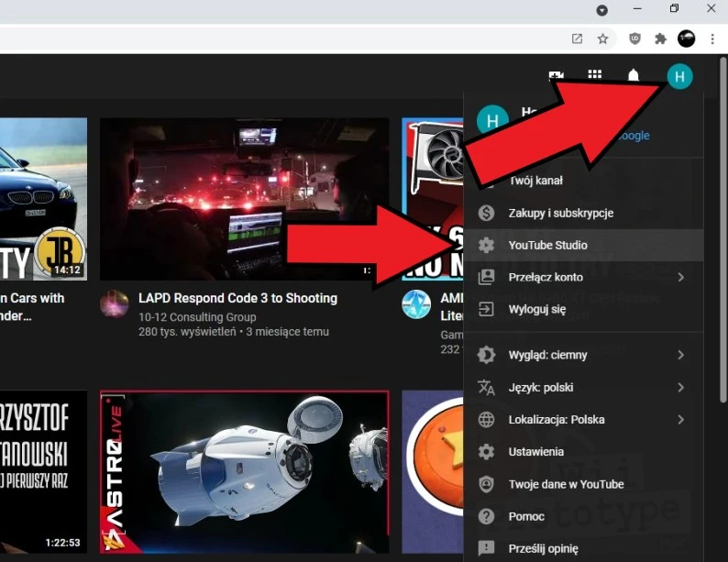The width and height of the screenshot is (728, 562).
Task: Choose Przełącz konto in account menu
Action: pyautogui.click(x=583, y=277)
